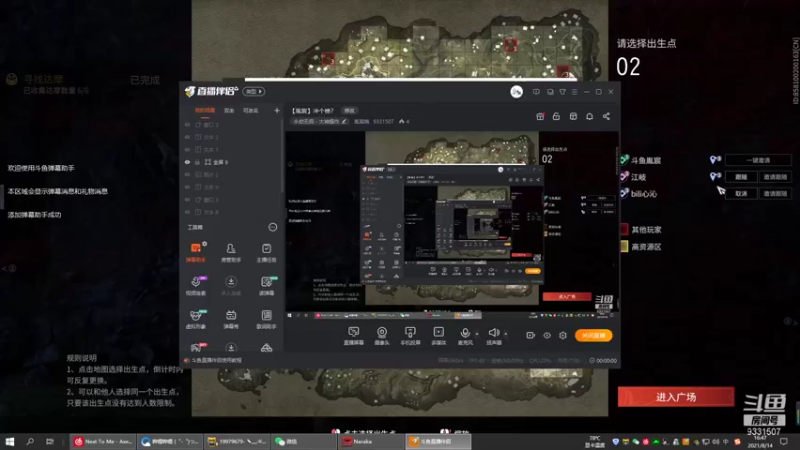Screen dimensions: 800x450
Task: Open Task View on taskbar
Action: pos(49,441)
